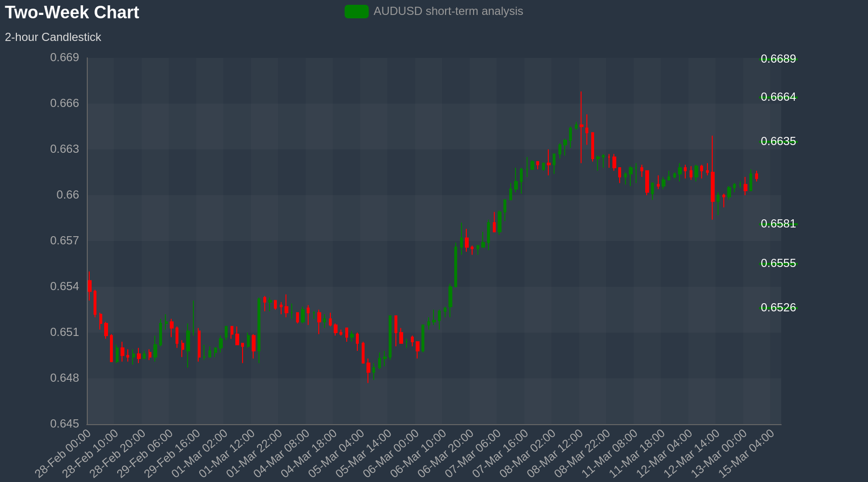Click the 01-Mar 12:00 x-axis label
Image resolution: width=868 pixels, height=482 pixels.
227,454
